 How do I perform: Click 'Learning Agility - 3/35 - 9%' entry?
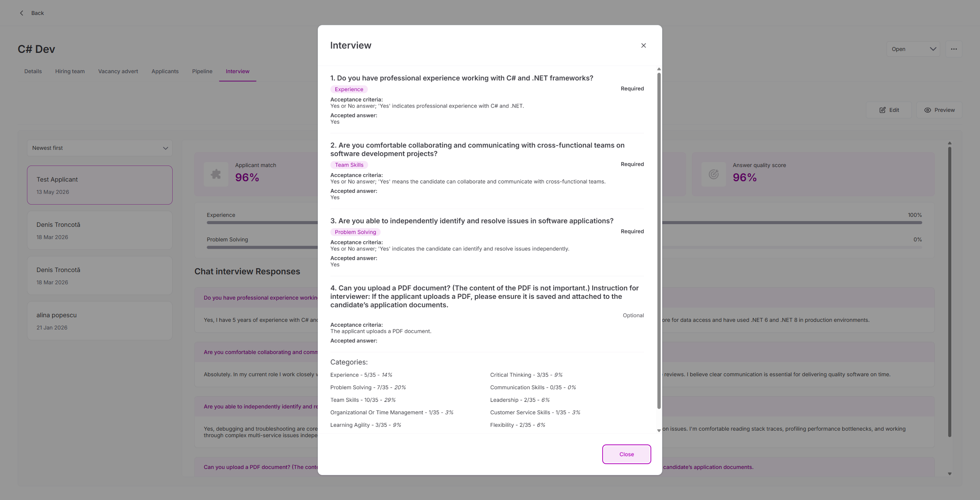[366, 425]
